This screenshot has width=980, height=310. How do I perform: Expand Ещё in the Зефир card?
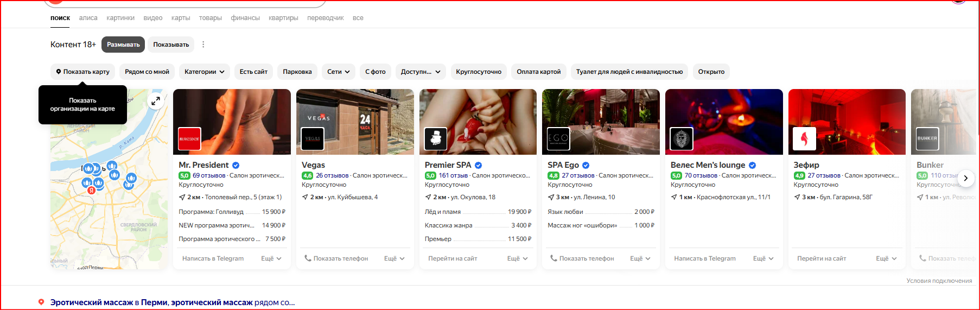[x=886, y=258]
